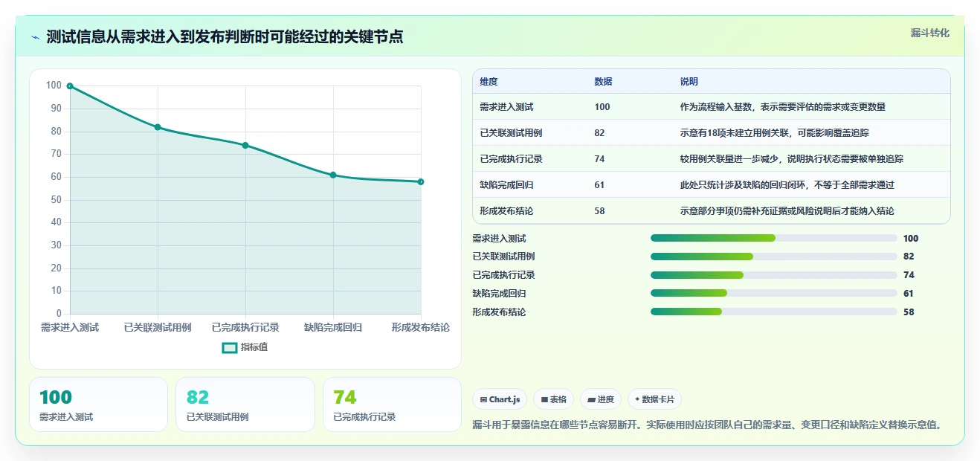980x461 pixels.
Task: Select table row cell 形成发布结论
Action: click(x=506, y=211)
